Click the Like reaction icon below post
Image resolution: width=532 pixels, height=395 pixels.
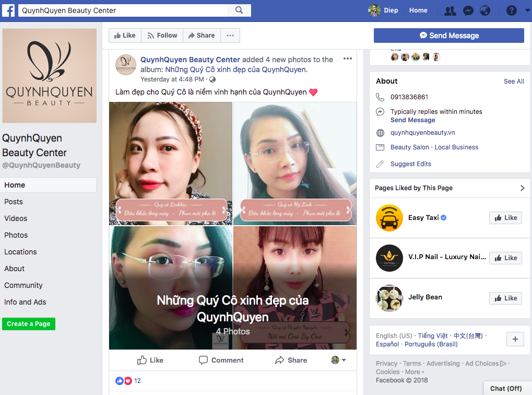click(120, 381)
